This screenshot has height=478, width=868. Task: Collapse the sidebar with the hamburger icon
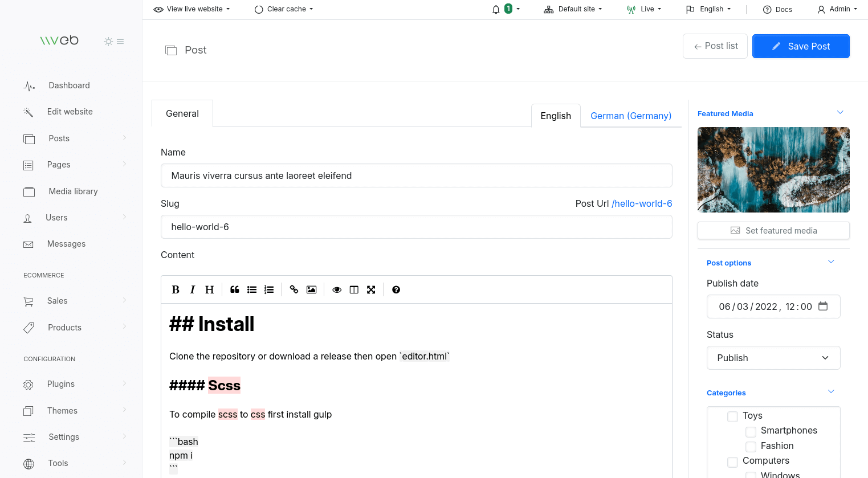tap(120, 42)
